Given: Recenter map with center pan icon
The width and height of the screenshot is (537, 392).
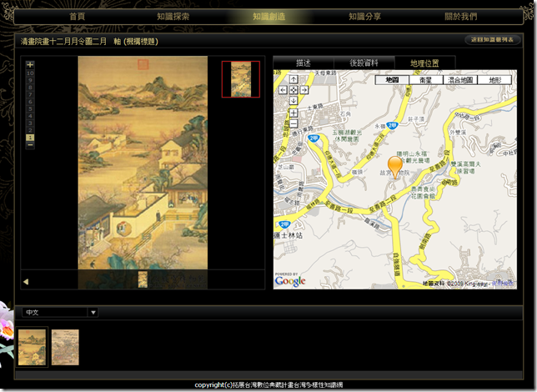Looking at the screenshot, I should click(294, 90).
